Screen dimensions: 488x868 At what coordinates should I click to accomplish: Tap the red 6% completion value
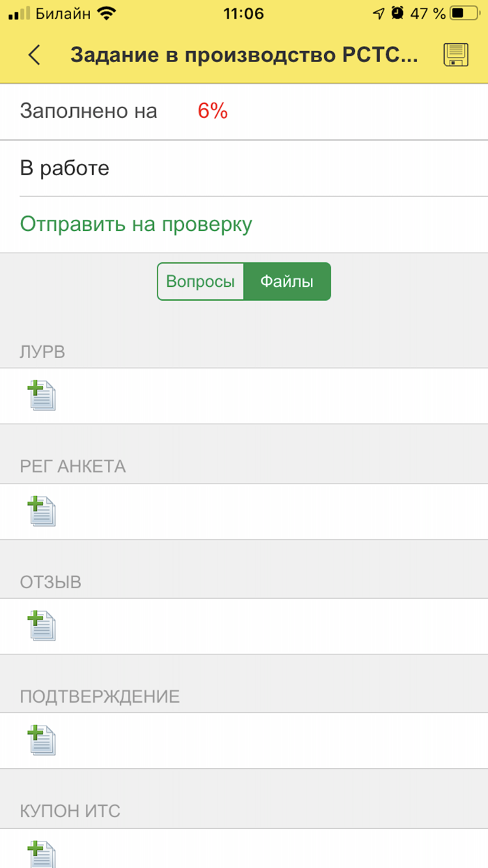(210, 110)
